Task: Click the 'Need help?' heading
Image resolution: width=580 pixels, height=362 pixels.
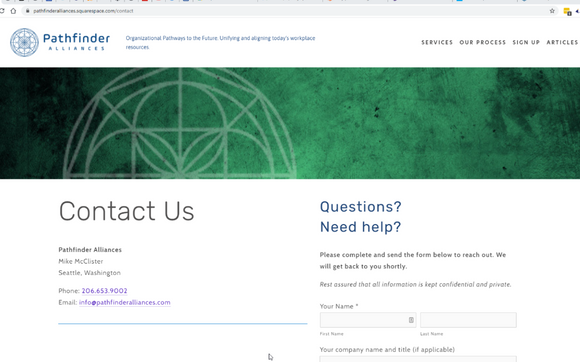Action: 360,227
